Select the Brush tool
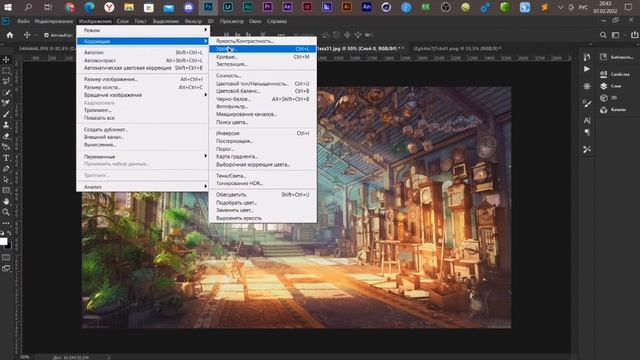Image resolution: width=640 pixels, height=360 pixels. pos(6,114)
